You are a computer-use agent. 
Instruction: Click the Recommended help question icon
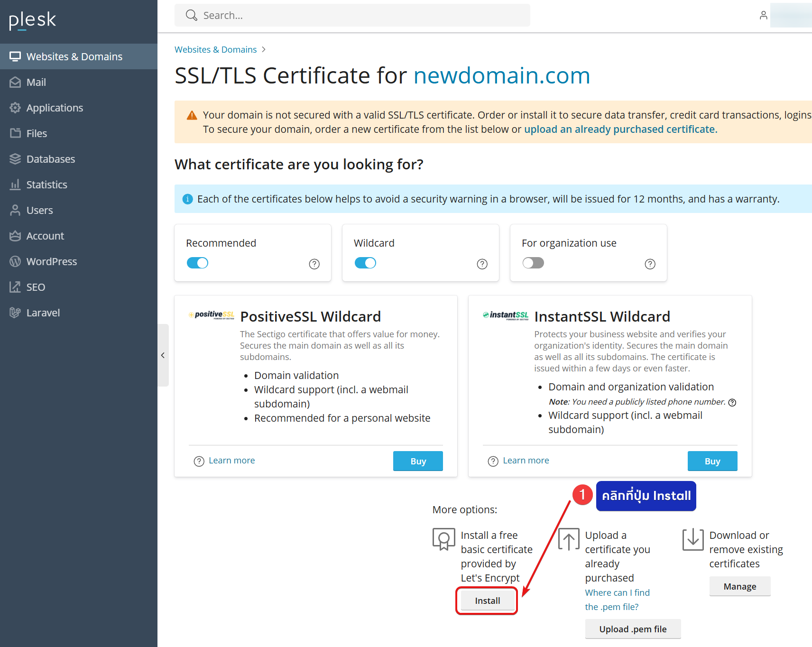point(314,264)
